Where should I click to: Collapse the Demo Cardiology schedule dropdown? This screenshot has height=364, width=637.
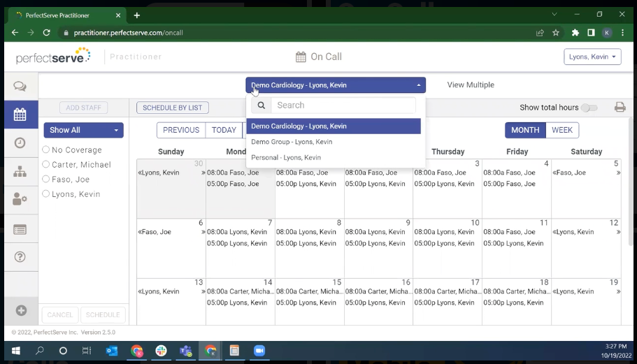tap(336, 85)
